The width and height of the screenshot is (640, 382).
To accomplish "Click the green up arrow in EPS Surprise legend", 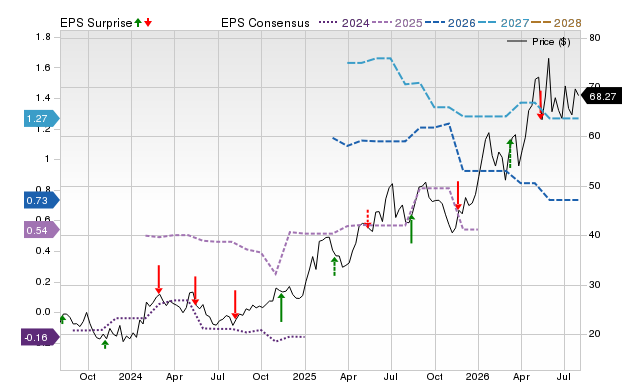I will click(138, 23).
